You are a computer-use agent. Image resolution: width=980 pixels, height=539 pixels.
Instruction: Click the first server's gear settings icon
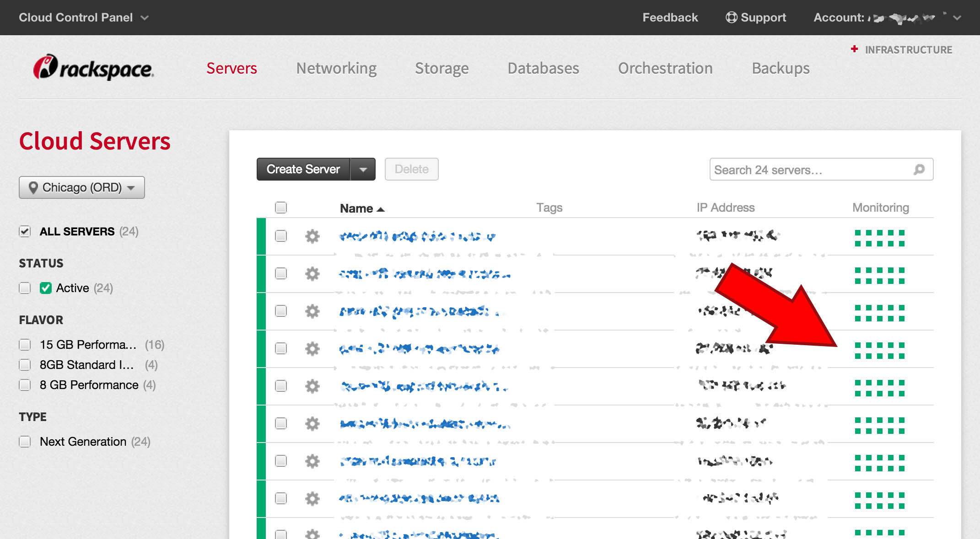click(x=312, y=235)
